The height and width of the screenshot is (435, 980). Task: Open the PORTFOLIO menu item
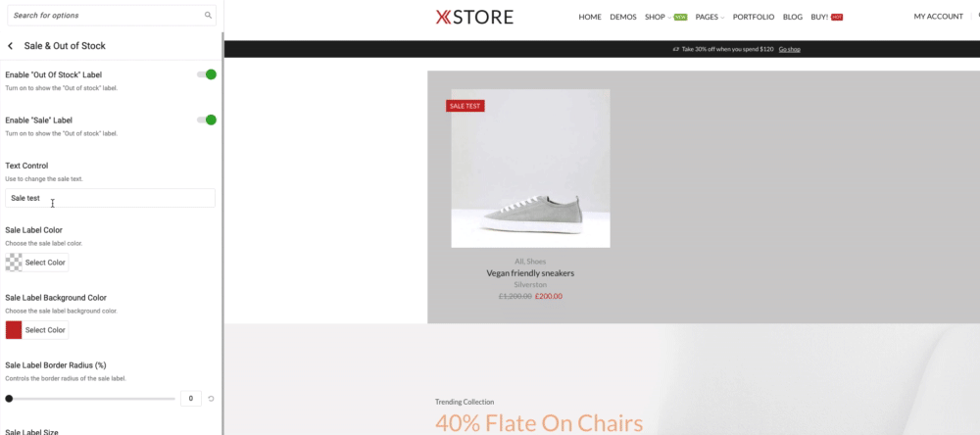[x=754, y=17]
